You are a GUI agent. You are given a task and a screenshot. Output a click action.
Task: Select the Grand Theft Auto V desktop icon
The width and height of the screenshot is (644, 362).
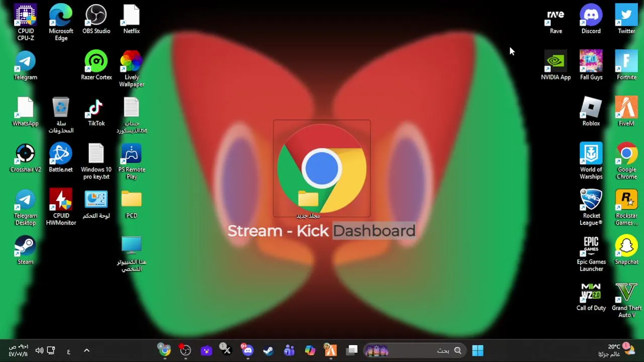pyautogui.click(x=626, y=300)
